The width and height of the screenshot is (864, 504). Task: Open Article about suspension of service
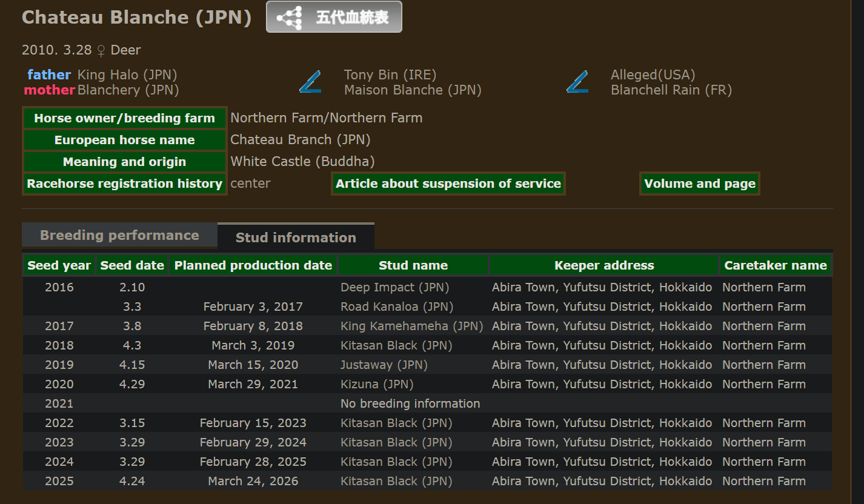[448, 184]
